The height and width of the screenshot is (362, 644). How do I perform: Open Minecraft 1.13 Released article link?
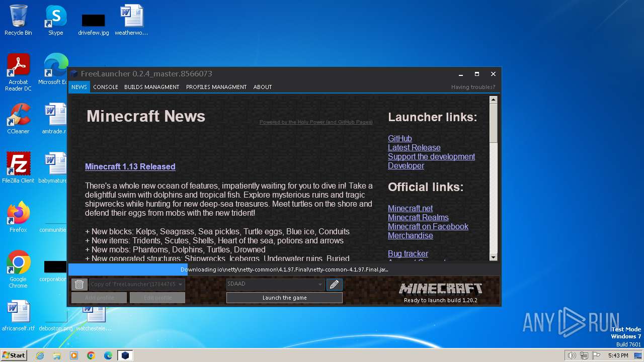click(130, 166)
